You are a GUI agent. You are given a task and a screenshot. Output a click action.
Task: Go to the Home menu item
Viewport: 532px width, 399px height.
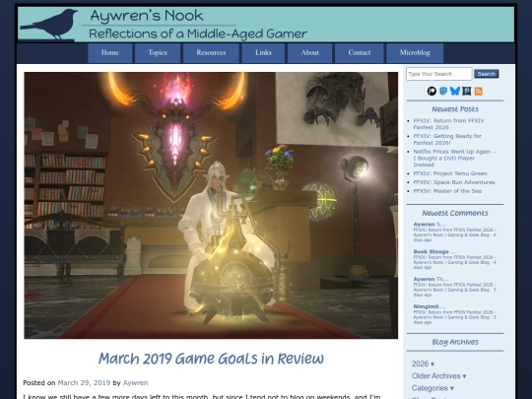coord(110,53)
